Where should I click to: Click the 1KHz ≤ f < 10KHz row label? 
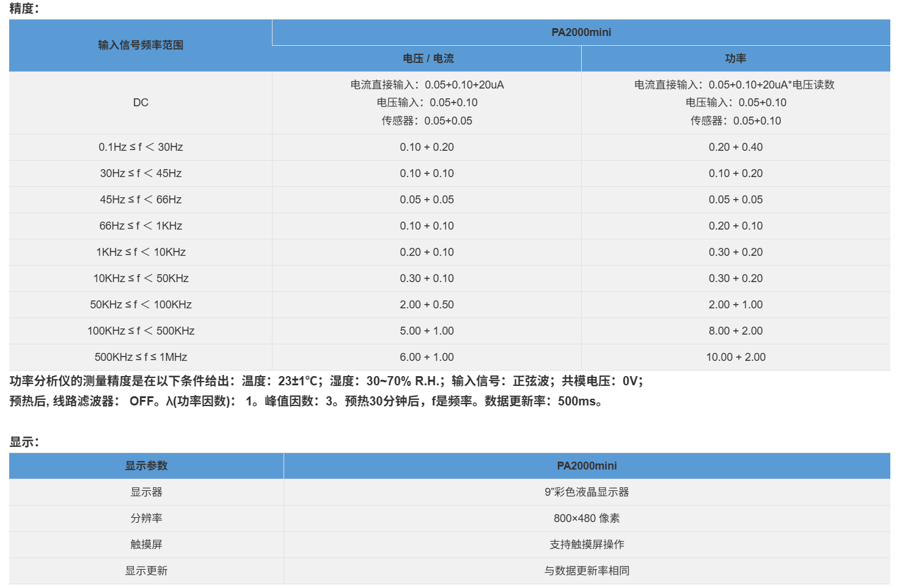coord(141,252)
